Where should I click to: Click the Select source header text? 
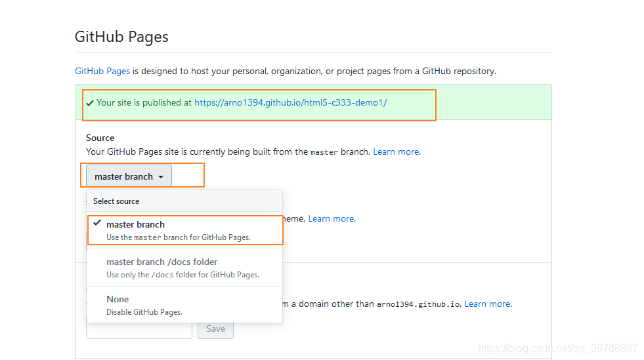116,201
